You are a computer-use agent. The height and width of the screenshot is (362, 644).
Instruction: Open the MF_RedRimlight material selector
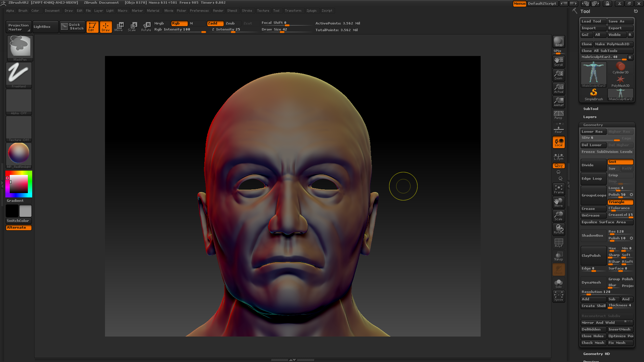(x=19, y=156)
